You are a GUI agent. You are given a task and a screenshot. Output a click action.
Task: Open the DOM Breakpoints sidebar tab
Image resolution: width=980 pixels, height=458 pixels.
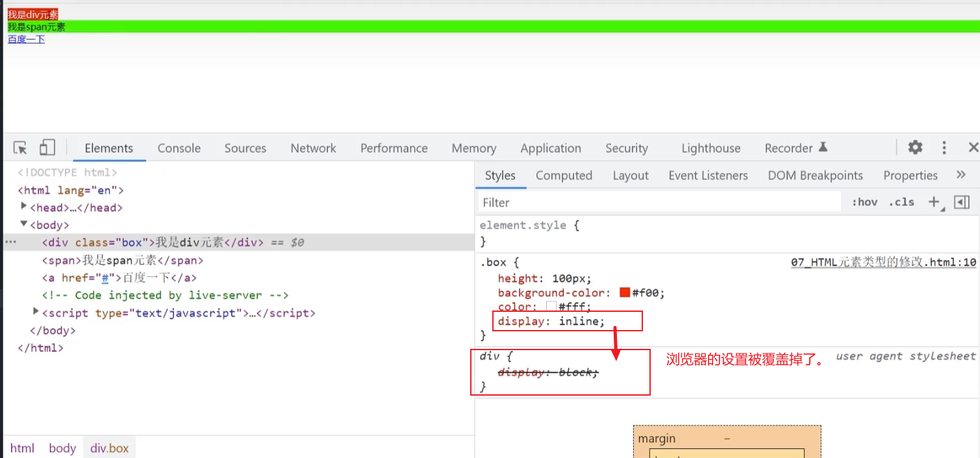pyautogui.click(x=815, y=175)
